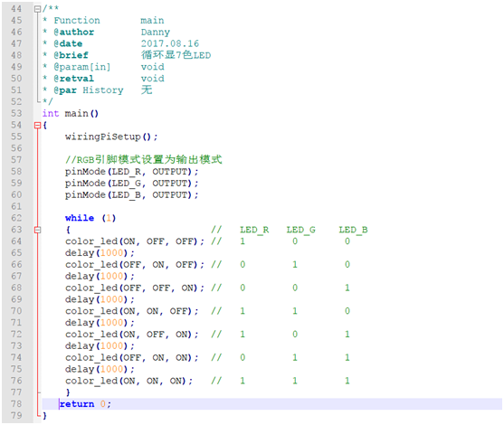Click on 'color_led(ON, ON, OFF);' statement
Viewport: 504px width, 425px height.
(x=131, y=311)
